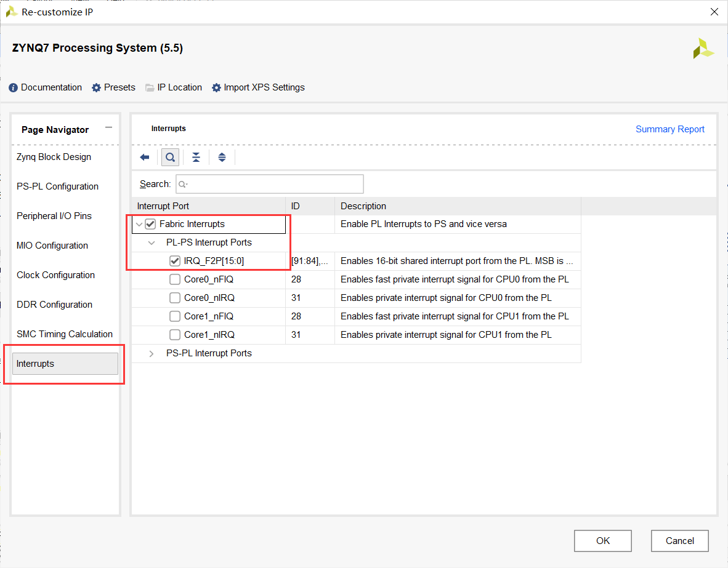Enable the Core0_nIRQ checkbox

[174, 298]
